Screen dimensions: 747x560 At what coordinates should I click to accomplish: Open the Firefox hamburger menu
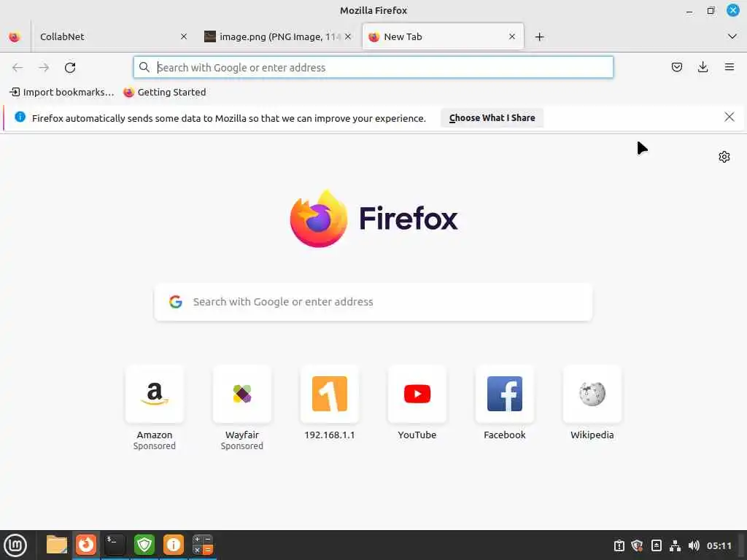click(x=729, y=67)
